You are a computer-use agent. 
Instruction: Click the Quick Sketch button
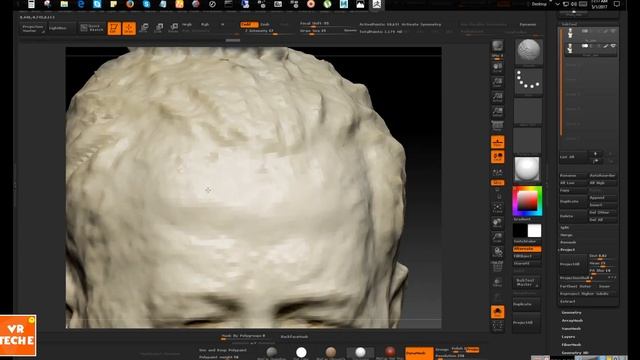tap(92, 28)
